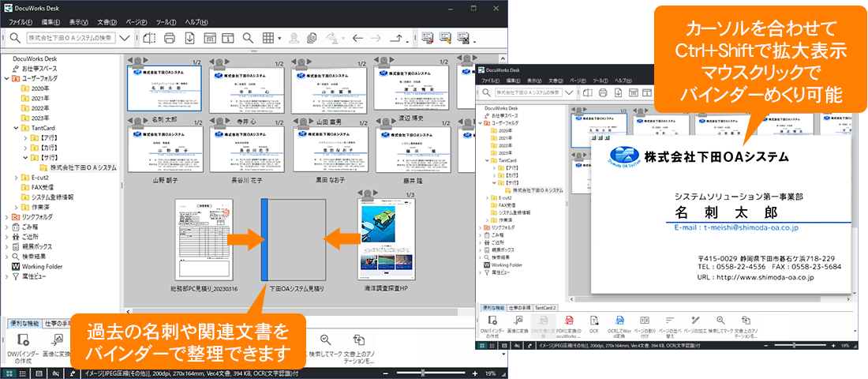The width and height of the screenshot is (868, 379).
Task: Click the up-one-level arrow icon in left toolbar
Action: click(397, 38)
